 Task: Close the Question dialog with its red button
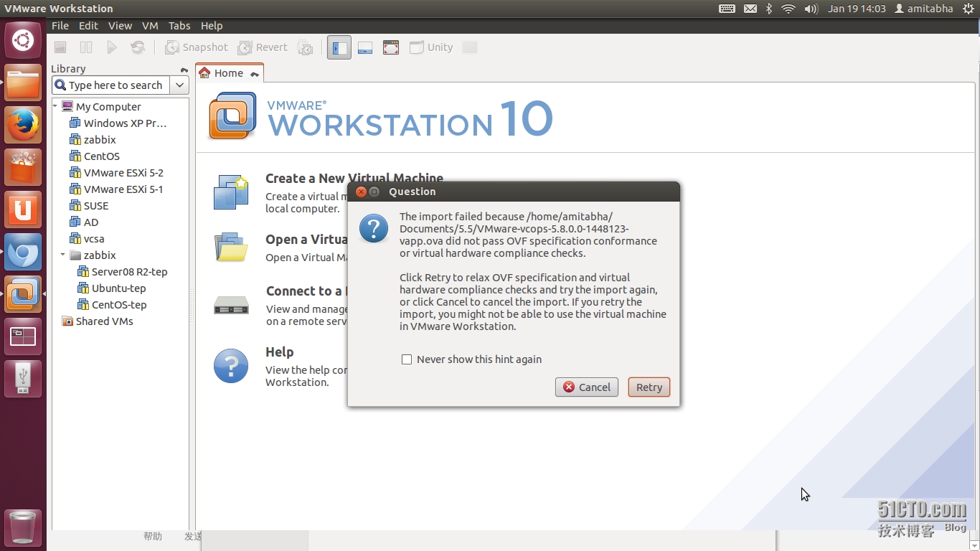pos(361,192)
